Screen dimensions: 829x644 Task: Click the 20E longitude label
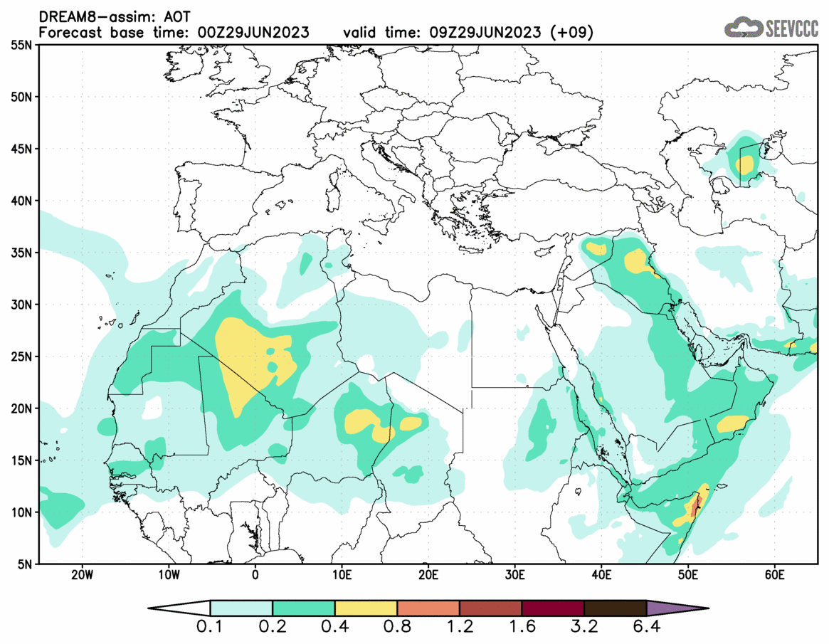428,575
